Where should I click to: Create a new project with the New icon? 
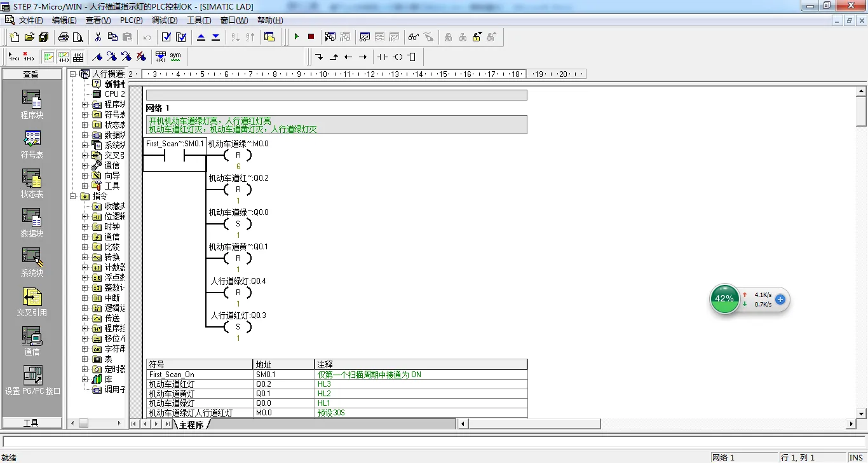click(15, 37)
